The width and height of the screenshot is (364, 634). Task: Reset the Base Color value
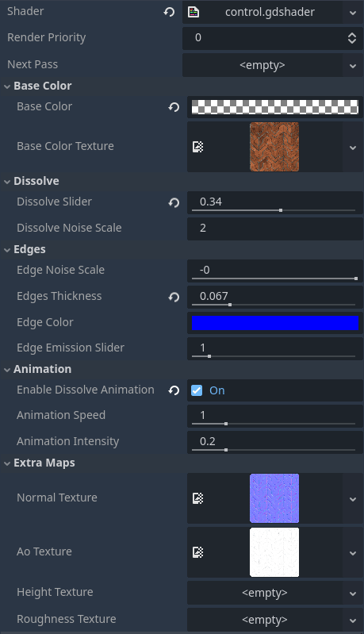point(174,107)
